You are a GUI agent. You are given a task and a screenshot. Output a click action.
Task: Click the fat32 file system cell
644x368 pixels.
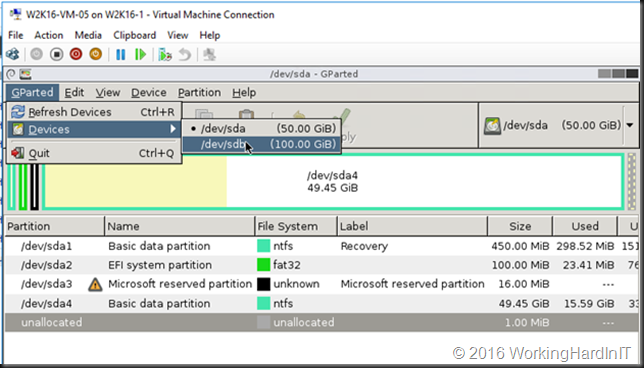[287, 265]
